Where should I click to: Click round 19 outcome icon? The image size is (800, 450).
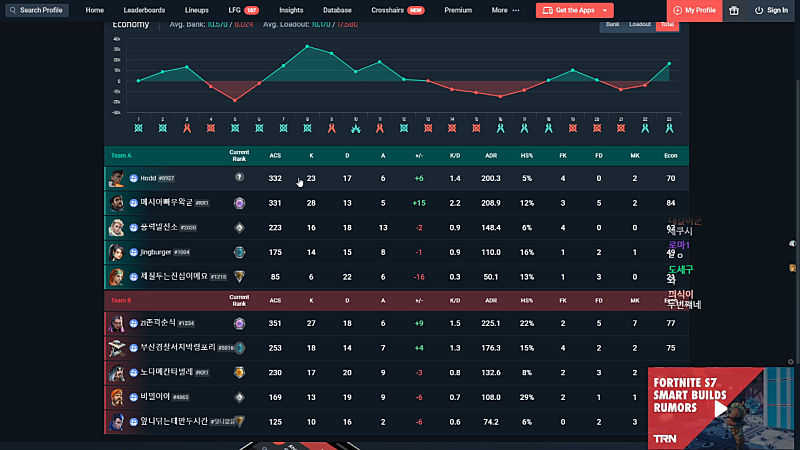(572, 128)
